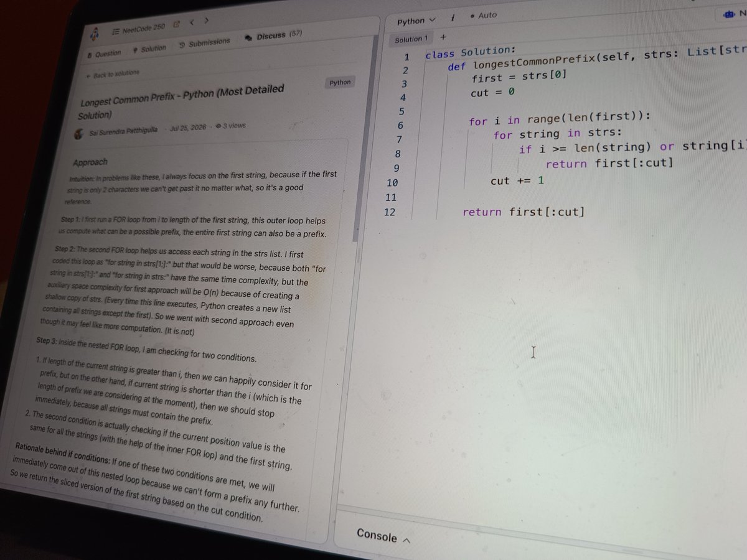Add a new solution tab with plus

(x=443, y=37)
